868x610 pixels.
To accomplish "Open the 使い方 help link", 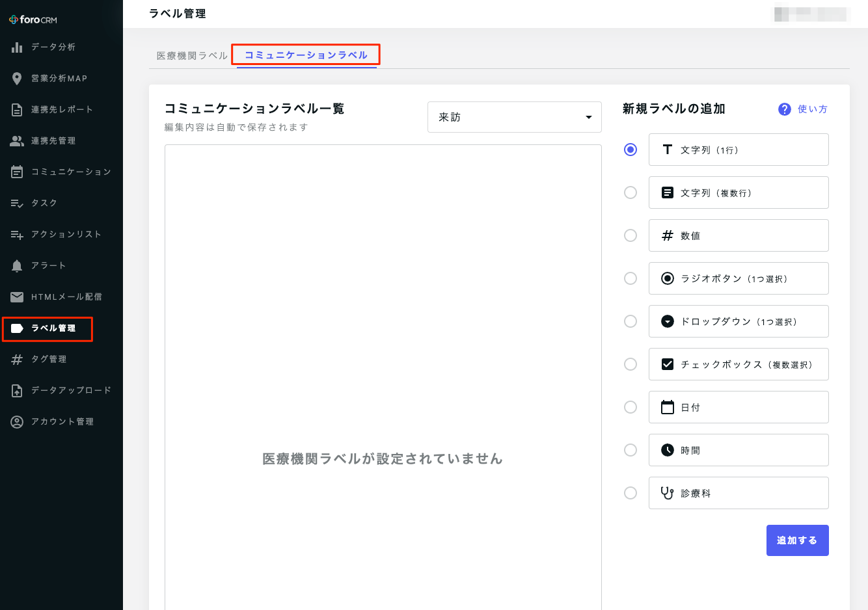I will tap(813, 109).
